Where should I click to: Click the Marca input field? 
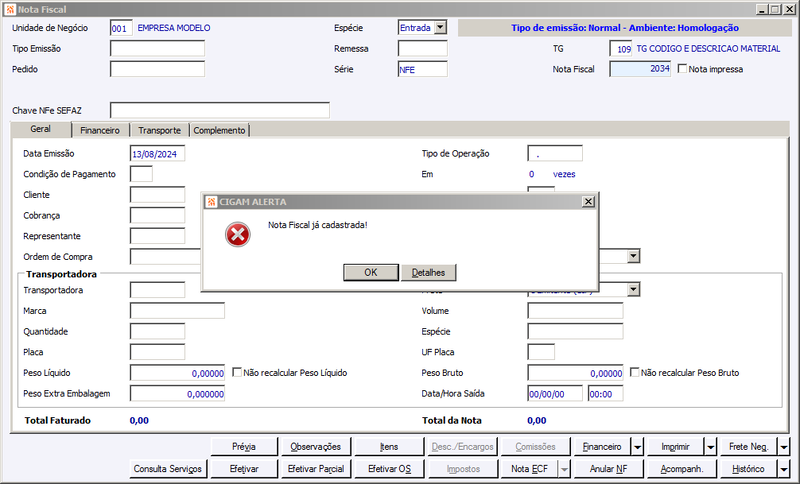coord(178,311)
